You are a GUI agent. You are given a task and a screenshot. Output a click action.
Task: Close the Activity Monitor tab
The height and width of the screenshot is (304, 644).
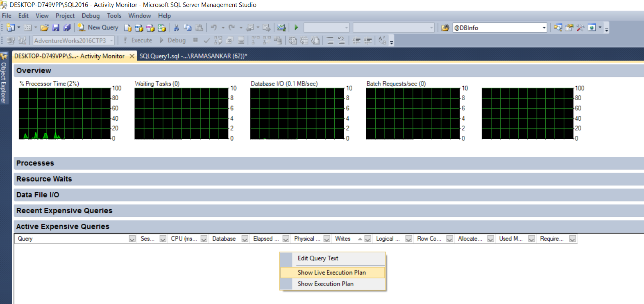pos(132,56)
